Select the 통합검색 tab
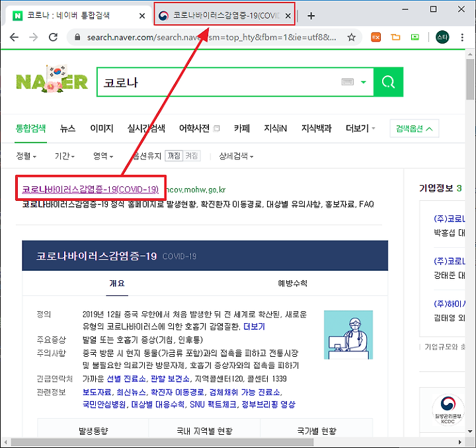Image resolution: width=476 pixels, height=448 pixels. [30, 129]
